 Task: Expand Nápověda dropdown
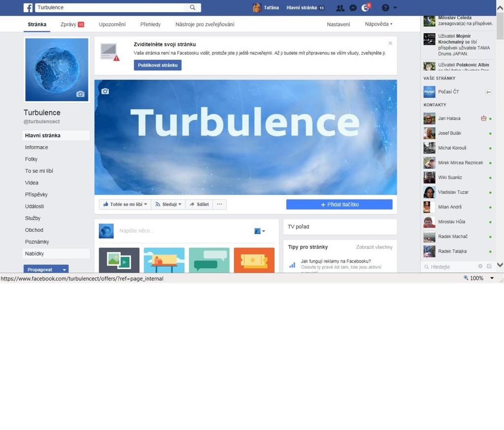tap(378, 24)
